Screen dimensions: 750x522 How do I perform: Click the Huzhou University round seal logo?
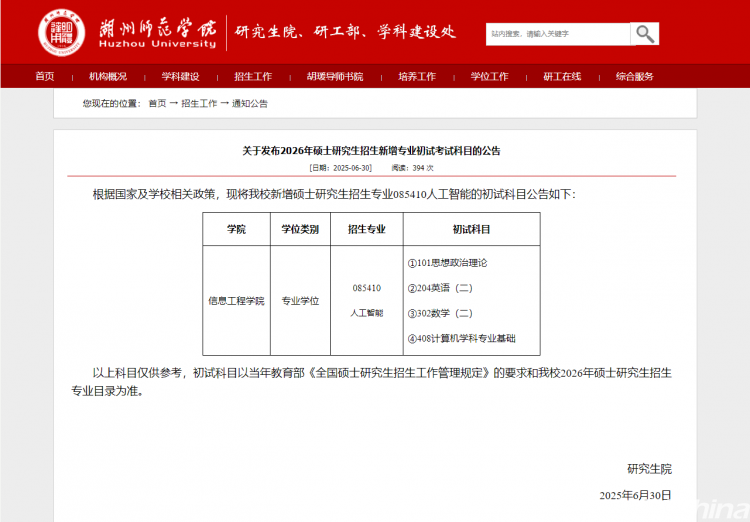point(62,33)
